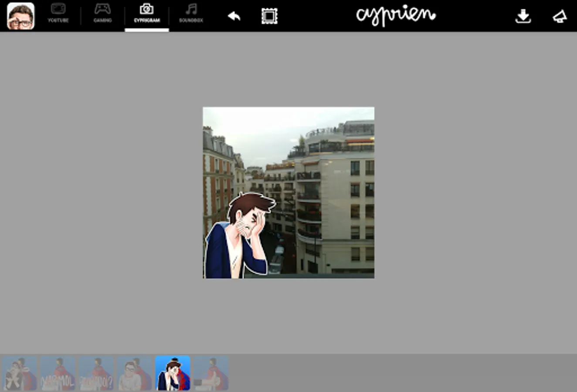Choose the question-mark text sticker thumbnail
The image size is (577, 392).
click(96, 373)
